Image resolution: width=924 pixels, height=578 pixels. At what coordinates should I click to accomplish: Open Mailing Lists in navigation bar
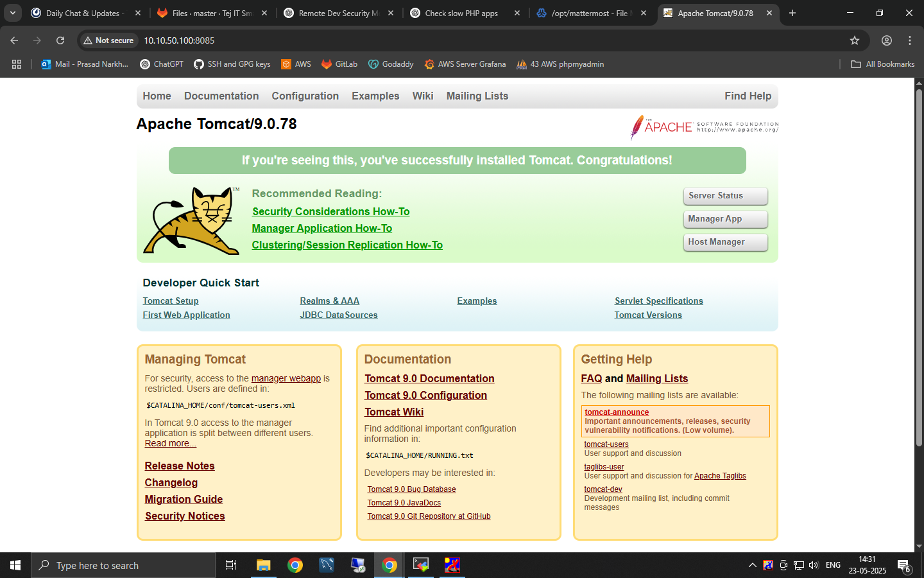(x=477, y=96)
